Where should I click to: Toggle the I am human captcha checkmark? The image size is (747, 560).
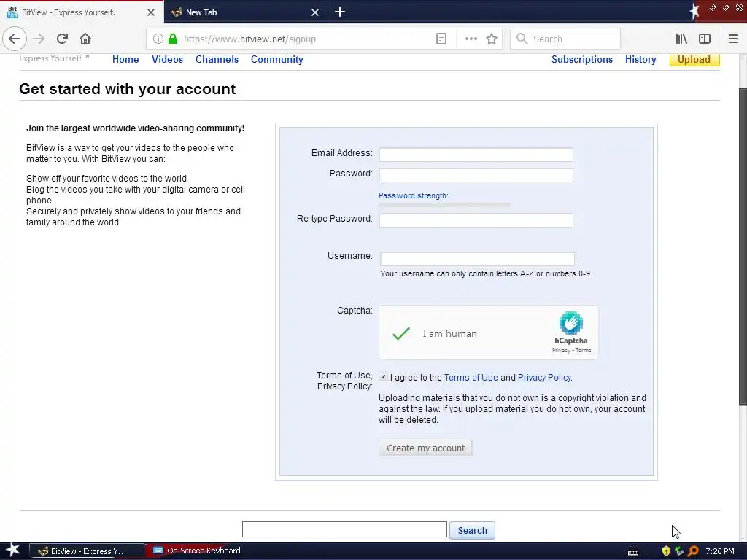coord(401,333)
